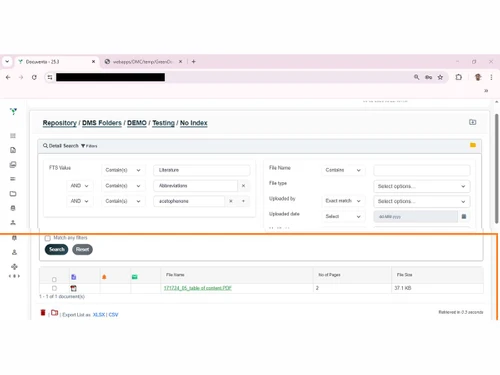Click the Search button
Image resolution: width=500 pixels, height=375 pixels.
pos(57,249)
